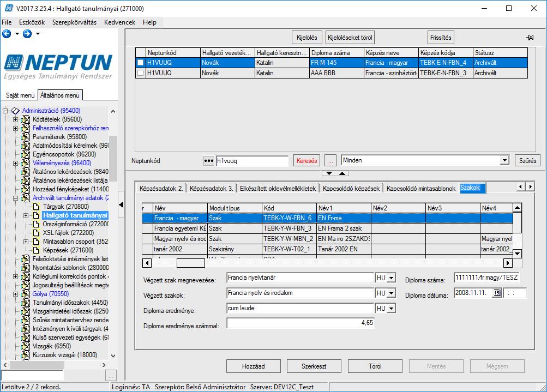Open the Kedvencek menu
This screenshot has height=392, width=547.
coord(119,22)
